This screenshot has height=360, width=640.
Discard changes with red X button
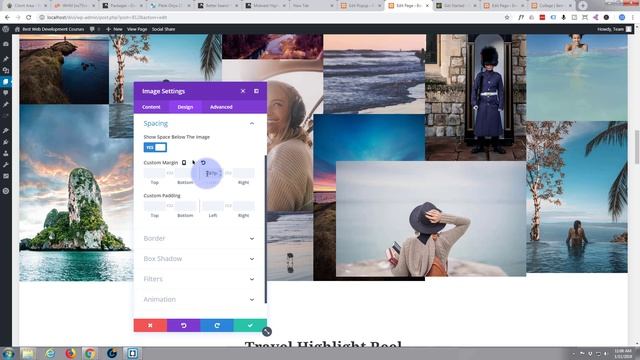(150, 325)
